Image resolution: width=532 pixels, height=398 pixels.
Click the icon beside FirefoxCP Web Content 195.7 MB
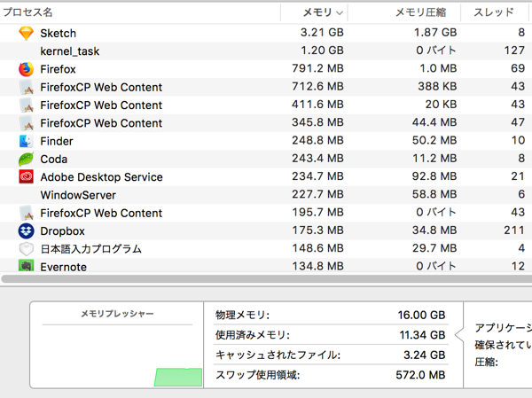(x=26, y=213)
